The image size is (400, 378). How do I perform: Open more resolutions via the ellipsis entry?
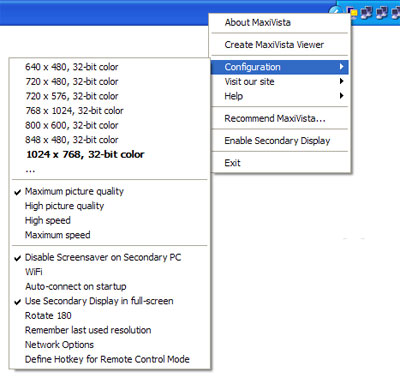click(110, 169)
